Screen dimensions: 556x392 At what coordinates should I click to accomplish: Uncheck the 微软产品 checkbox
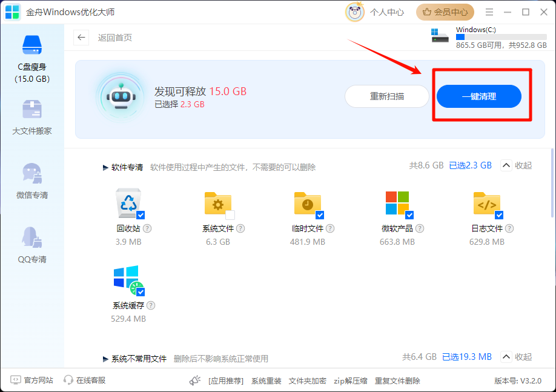(409, 215)
